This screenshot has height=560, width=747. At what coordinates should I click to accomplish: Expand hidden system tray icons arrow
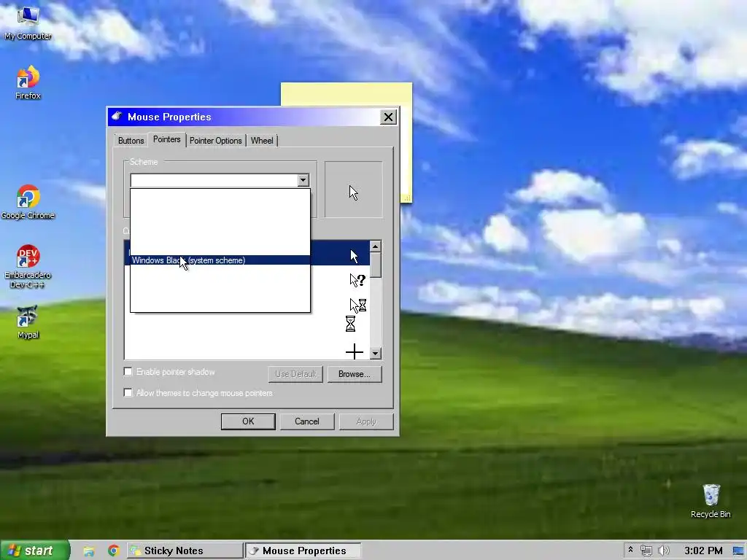(x=630, y=550)
